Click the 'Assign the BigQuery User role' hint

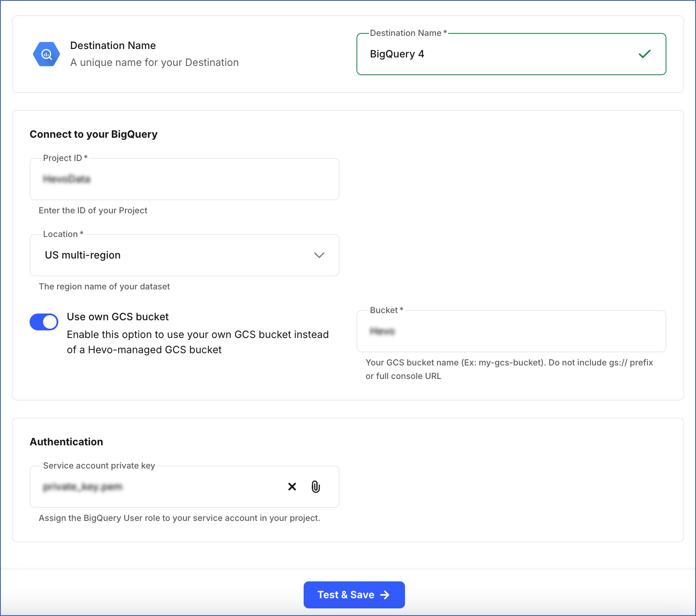pyautogui.click(x=179, y=518)
